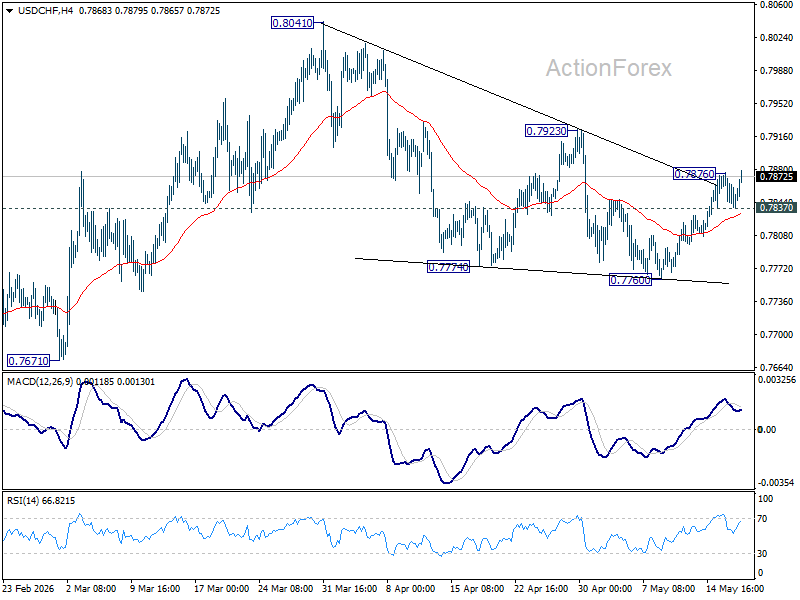Viewport: 800px width, 600px height.
Task: Click the 0.79880 price axis value
Action: [x=777, y=71]
